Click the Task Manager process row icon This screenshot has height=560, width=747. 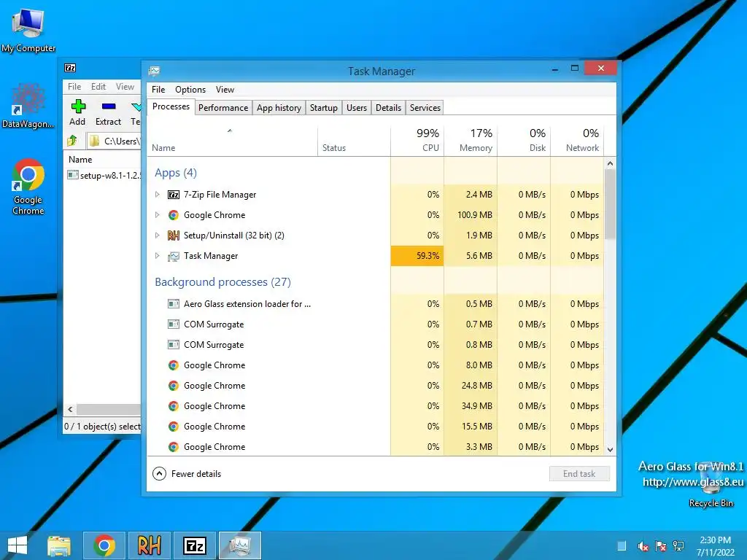coord(174,256)
